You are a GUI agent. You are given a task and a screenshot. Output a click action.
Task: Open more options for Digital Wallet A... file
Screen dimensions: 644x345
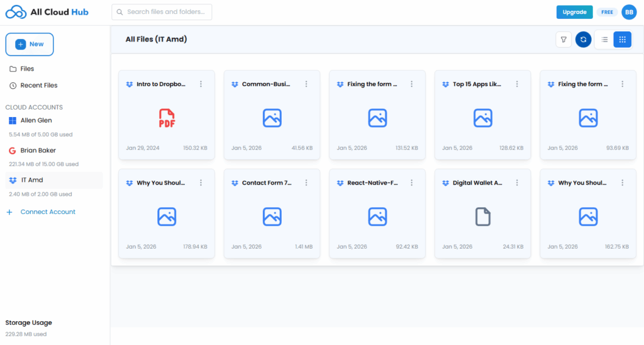coord(517,183)
